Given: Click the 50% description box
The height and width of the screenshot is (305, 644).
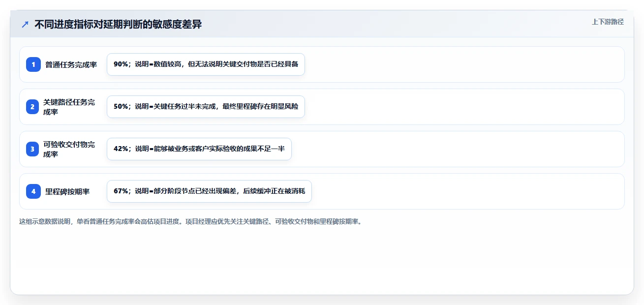Looking at the screenshot, I should (x=206, y=107).
